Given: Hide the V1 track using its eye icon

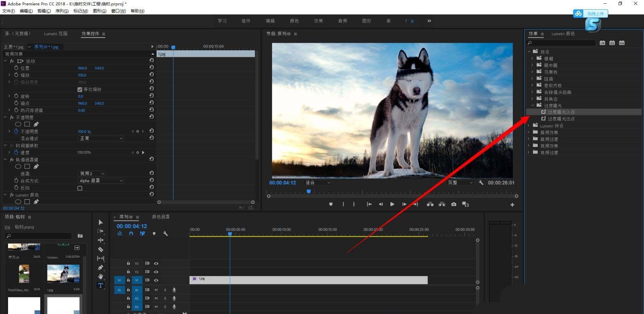Looking at the screenshot, I should (156, 280).
